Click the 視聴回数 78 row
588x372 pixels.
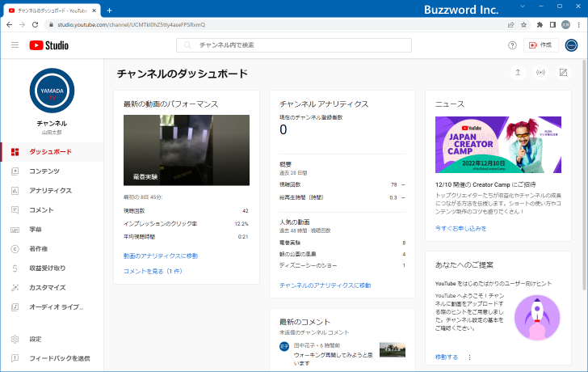tap(342, 184)
